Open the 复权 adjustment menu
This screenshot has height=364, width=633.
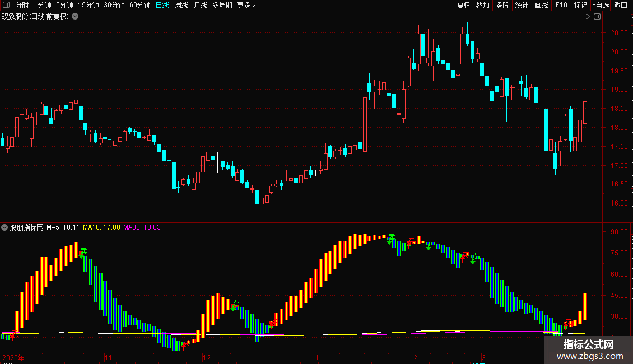pos(463,5)
